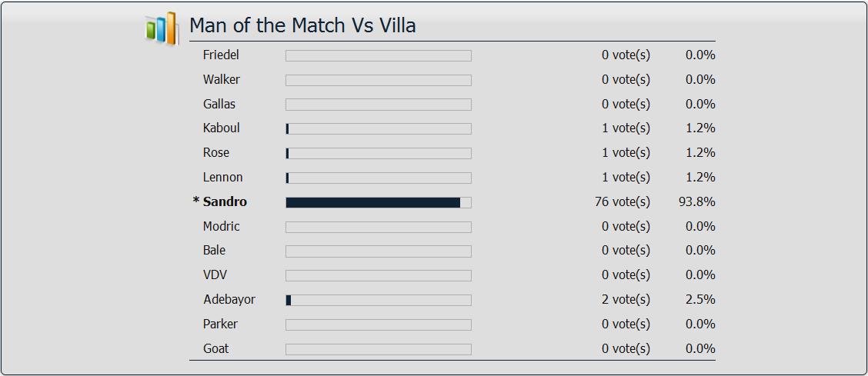This screenshot has height=376, width=868.
Task: Select the Walker poll option
Action: 222,80
